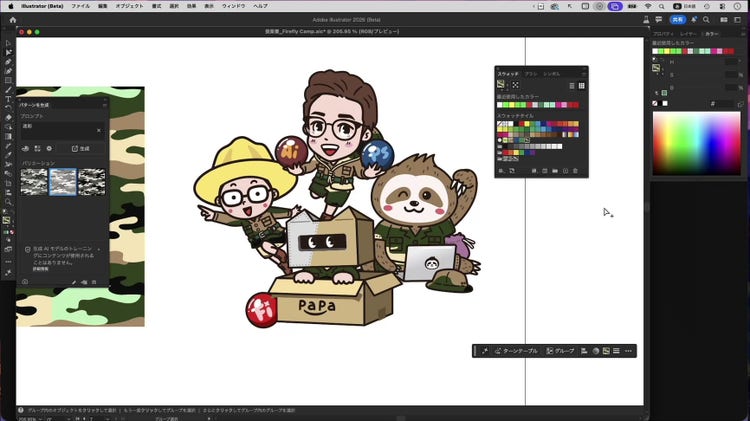Select the Selection arrow tool
The height and width of the screenshot is (421, 750).
click(x=8, y=44)
